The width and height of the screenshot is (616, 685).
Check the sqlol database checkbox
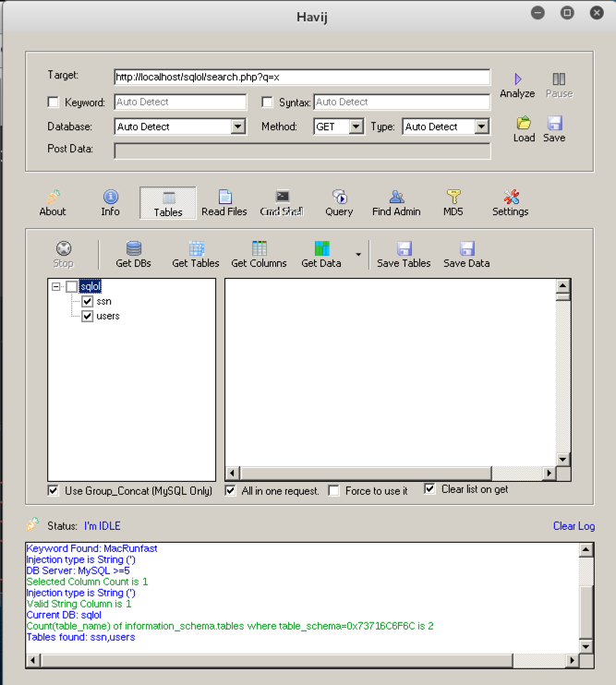click(x=72, y=286)
